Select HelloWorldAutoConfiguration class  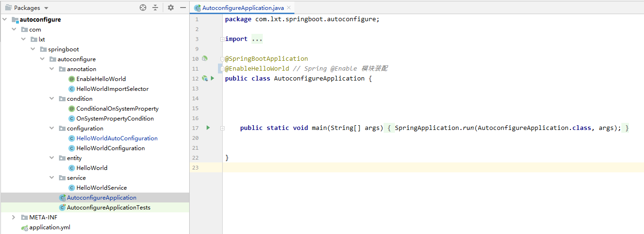[117, 138]
